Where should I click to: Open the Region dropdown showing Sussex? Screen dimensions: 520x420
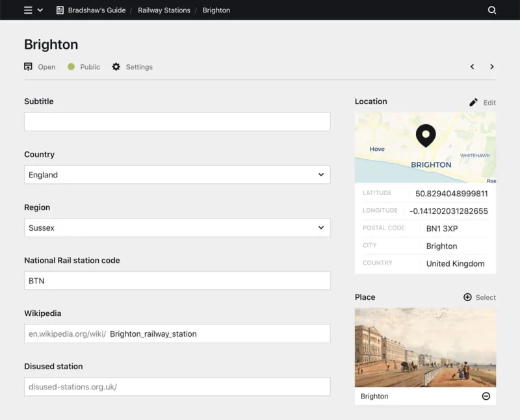177,228
